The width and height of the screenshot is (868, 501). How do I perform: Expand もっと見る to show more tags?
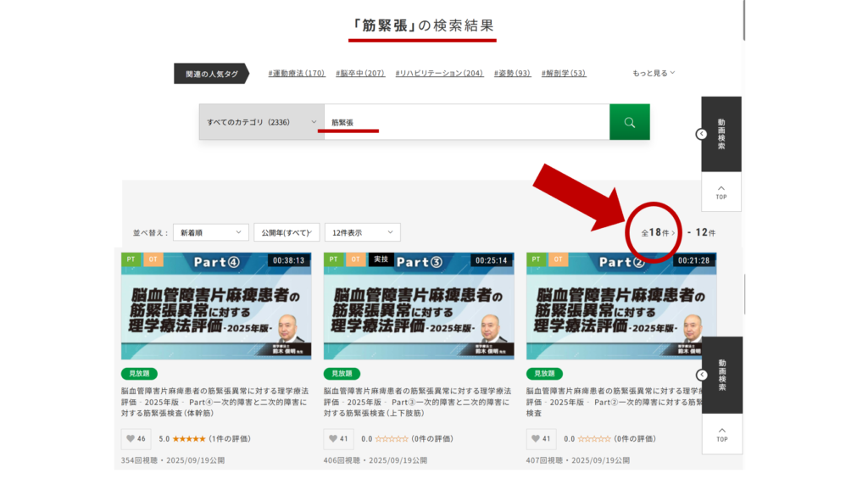point(653,73)
